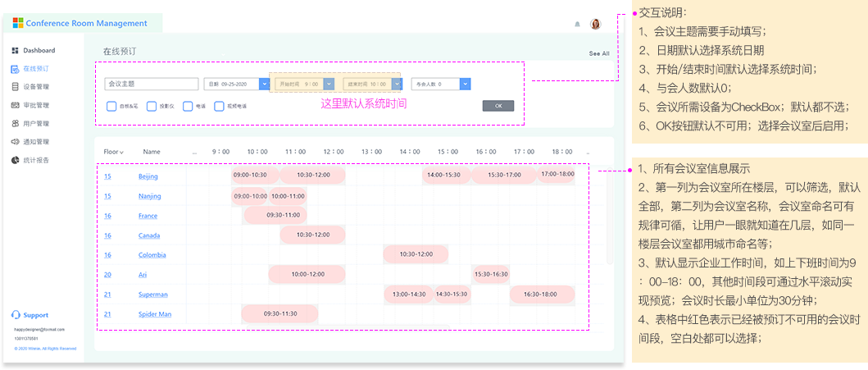The width and height of the screenshot is (868, 370).
Task: Expand the 与会人数 attendee count dropdown
Action: pyautogui.click(x=465, y=84)
